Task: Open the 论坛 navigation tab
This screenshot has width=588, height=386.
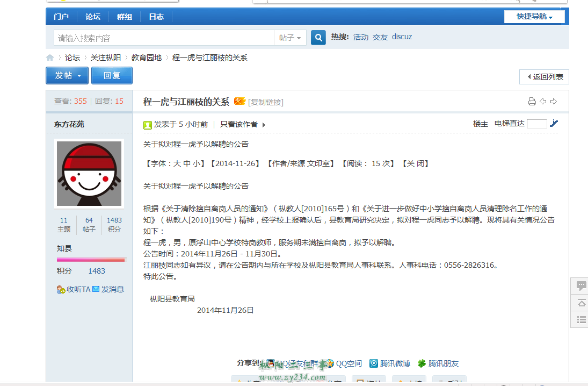Action: click(x=92, y=17)
